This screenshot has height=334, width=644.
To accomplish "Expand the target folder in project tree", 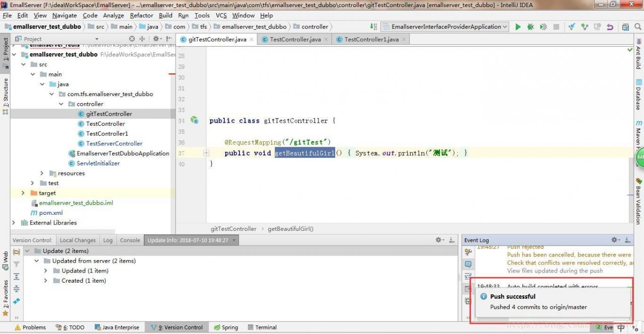I will coord(23,193).
